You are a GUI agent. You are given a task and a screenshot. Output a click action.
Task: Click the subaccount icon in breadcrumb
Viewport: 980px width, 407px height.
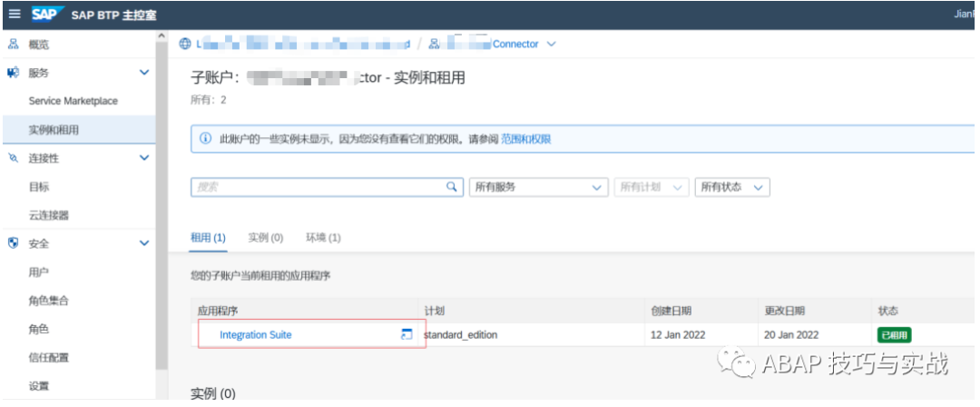435,44
